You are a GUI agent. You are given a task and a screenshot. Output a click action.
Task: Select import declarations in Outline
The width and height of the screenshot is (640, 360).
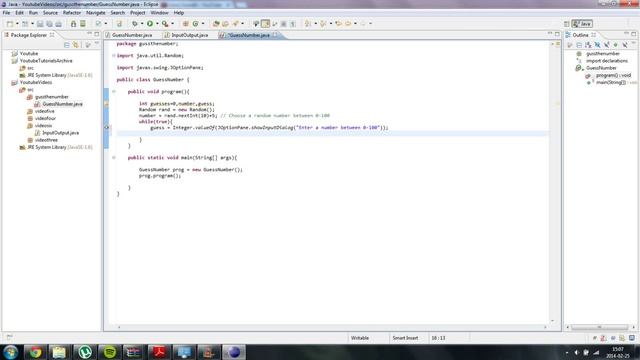tap(607, 61)
